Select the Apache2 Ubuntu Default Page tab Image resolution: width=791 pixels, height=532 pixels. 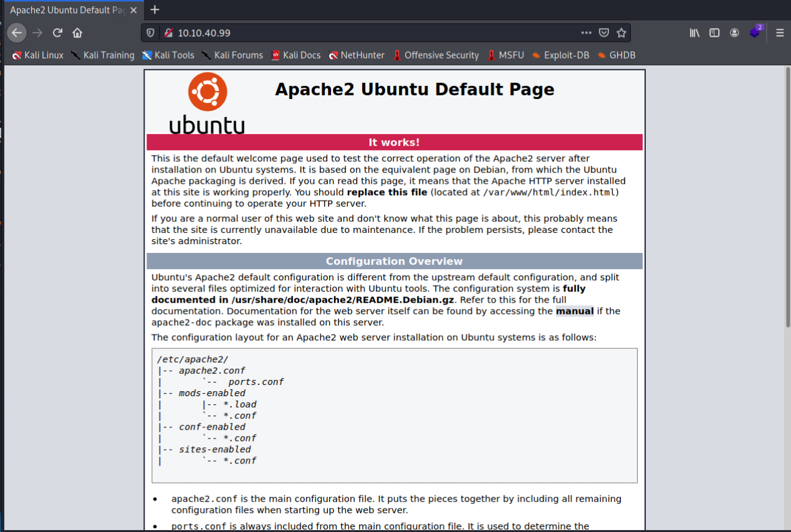click(x=65, y=10)
